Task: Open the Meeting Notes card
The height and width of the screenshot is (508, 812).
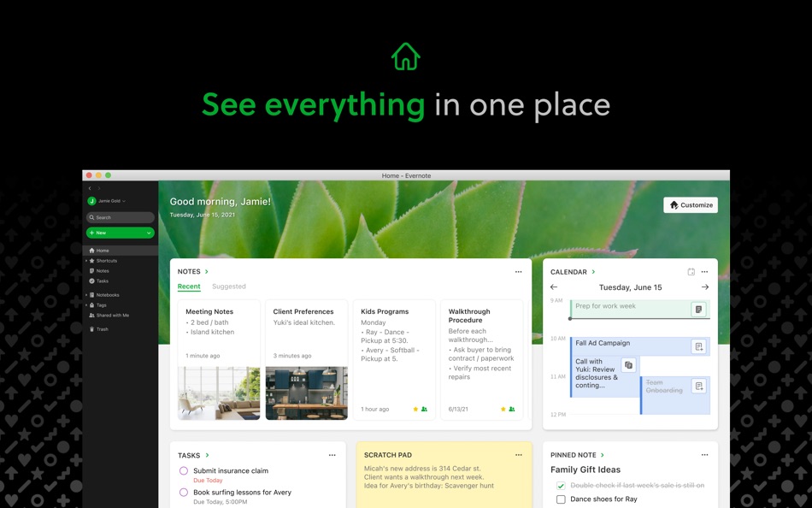Action: point(219,360)
